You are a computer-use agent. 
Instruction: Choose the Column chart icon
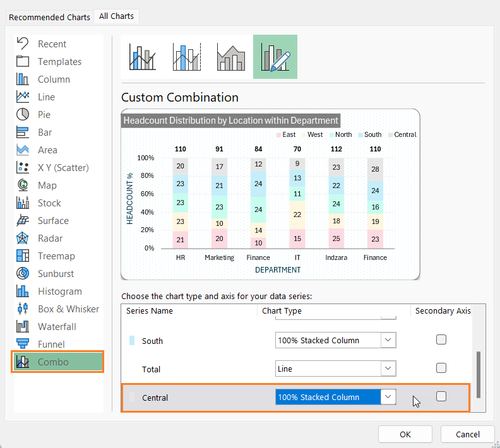pos(23,79)
